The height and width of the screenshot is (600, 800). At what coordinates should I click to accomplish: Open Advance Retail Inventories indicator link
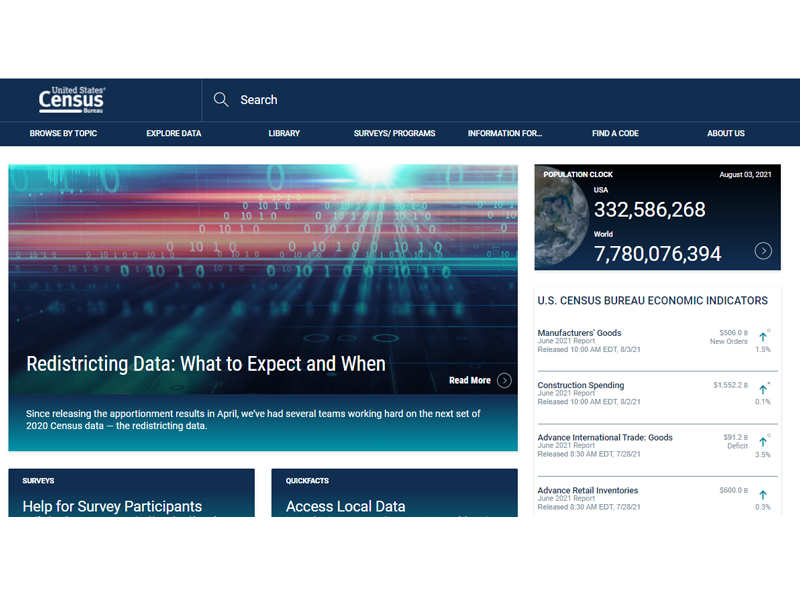588,490
